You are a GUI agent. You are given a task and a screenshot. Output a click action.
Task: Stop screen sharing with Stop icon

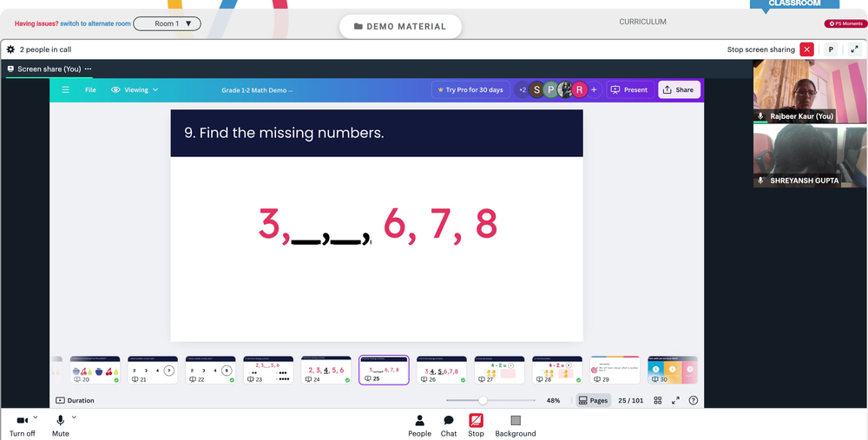[x=476, y=425]
